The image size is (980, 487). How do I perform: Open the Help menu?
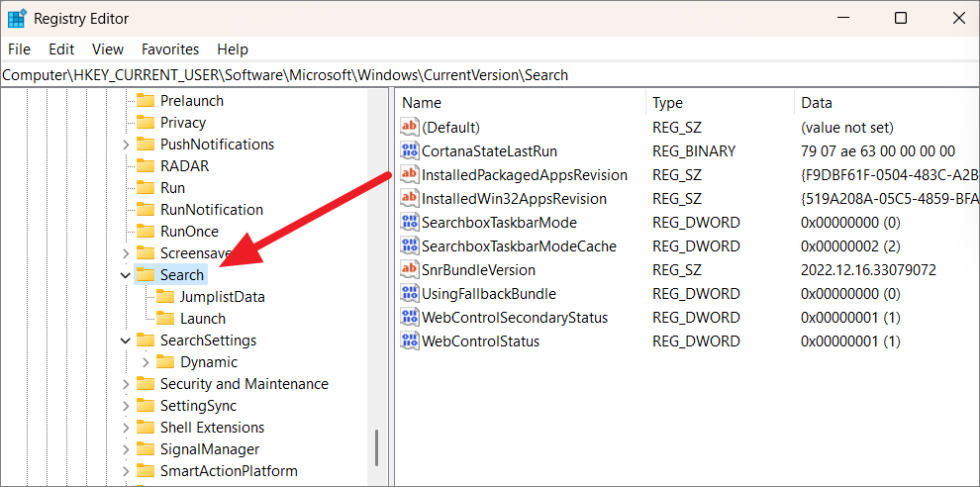(233, 49)
